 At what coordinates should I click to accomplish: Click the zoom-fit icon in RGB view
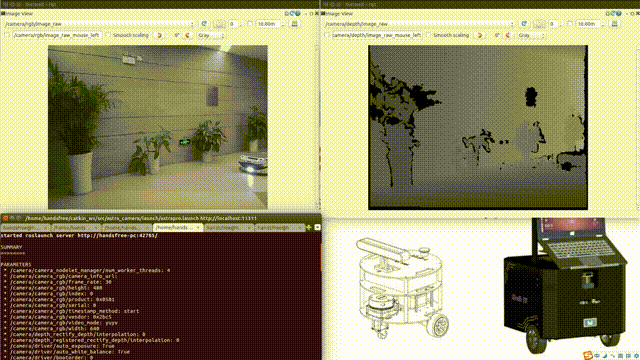click(219, 24)
